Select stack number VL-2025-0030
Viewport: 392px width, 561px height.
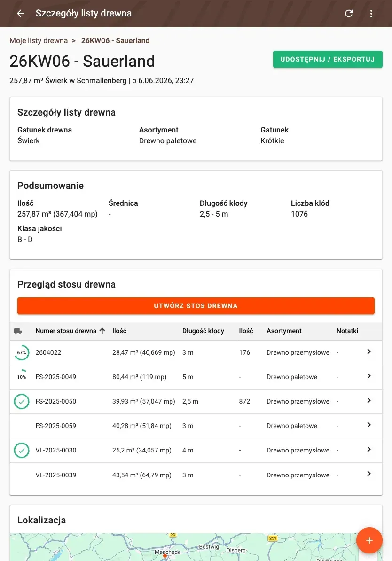56,450
